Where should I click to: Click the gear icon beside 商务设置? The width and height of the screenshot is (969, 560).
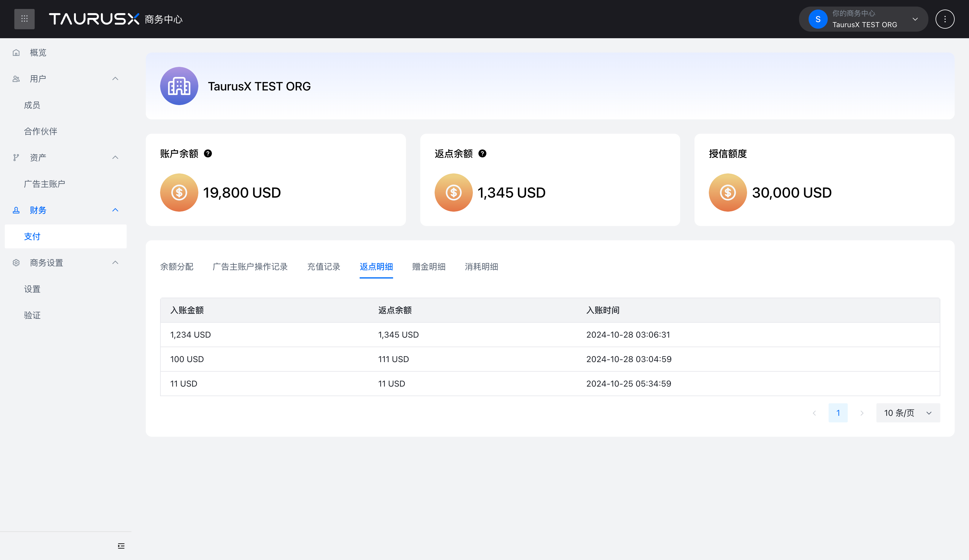point(16,263)
